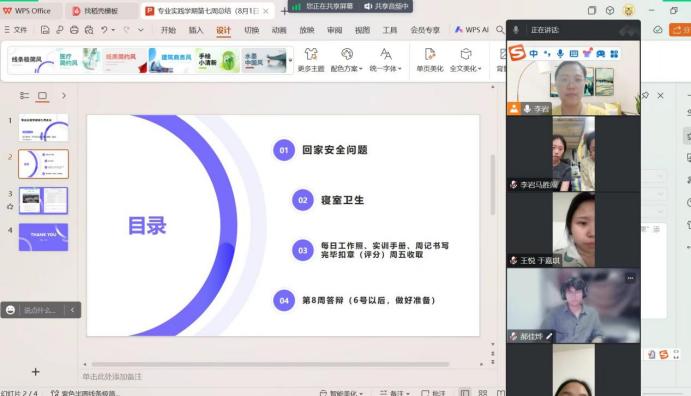Open the 全文美化 dropdown
This screenshot has width=691, height=396.
click(x=465, y=60)
